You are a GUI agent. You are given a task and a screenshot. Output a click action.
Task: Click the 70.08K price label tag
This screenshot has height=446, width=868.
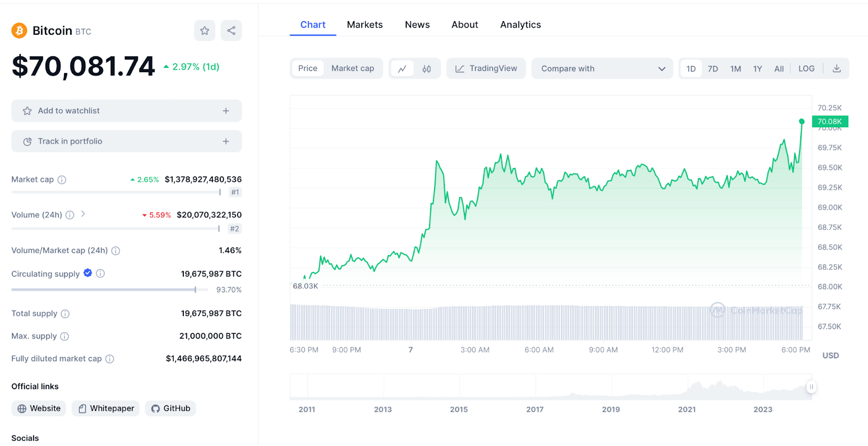click(x=830, y=122)
